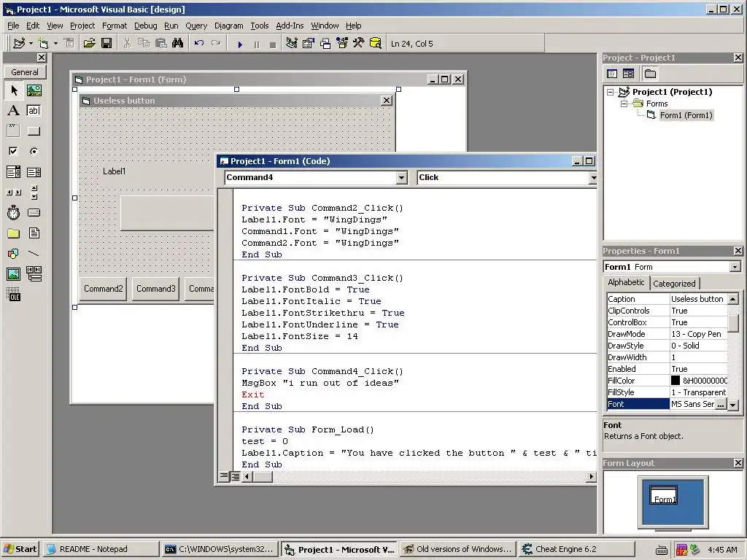Image resolution: width=747 pixels, height=560 pixels.
Task: Select the Pointer tool in toolbox
Action: (13, 90)
